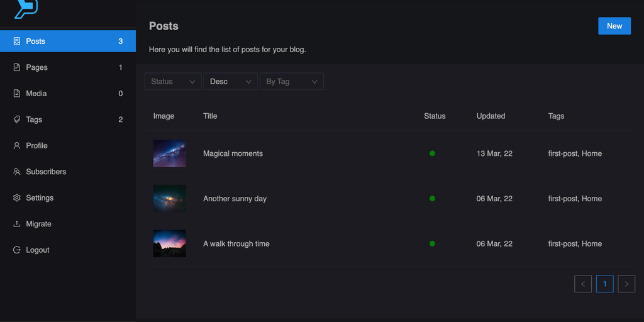
Task: Create a post with the New button
Action: [614, 26]
